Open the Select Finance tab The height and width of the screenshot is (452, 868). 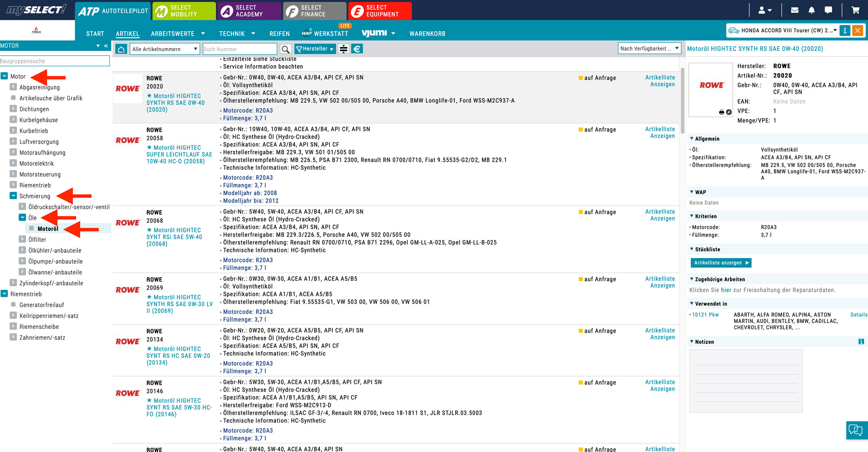315,11
